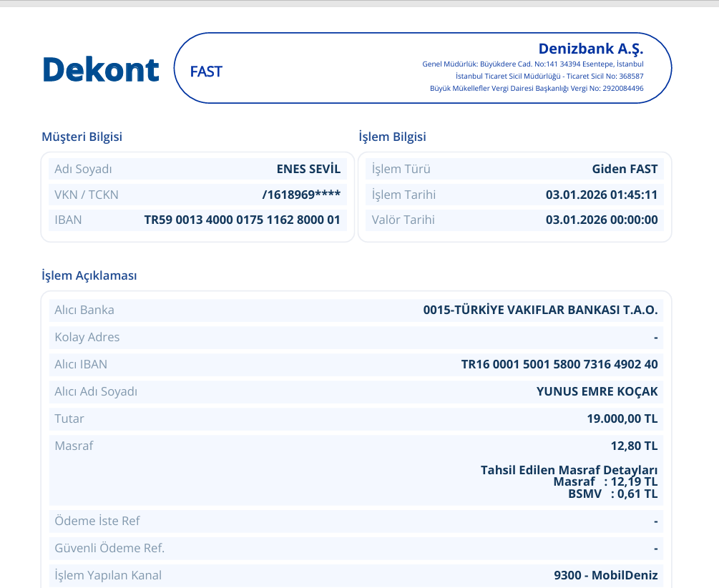Viewport: 719px width, 588px height.
Task: Click the Dekont title heading
Action: click(x=101, y=69)
